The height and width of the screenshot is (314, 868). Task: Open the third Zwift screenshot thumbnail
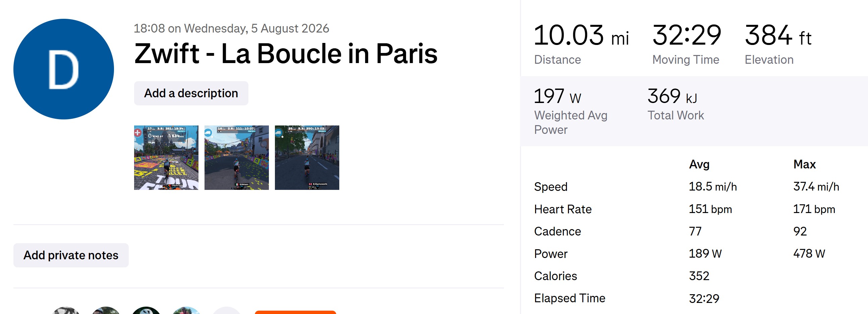click(307, 158)
